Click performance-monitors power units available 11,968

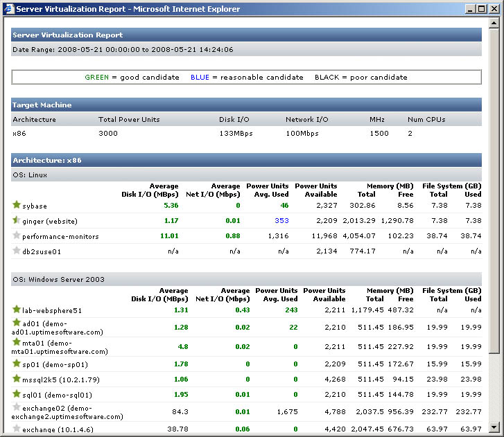324,236
